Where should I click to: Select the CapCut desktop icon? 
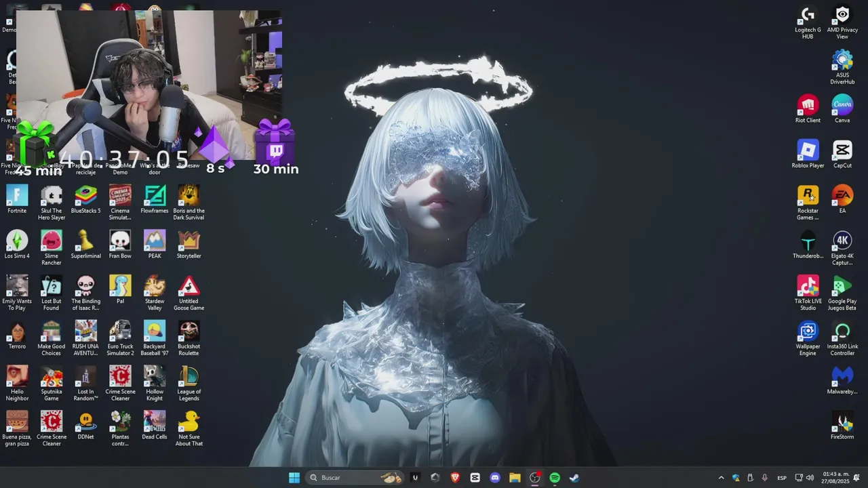(842, 155)
